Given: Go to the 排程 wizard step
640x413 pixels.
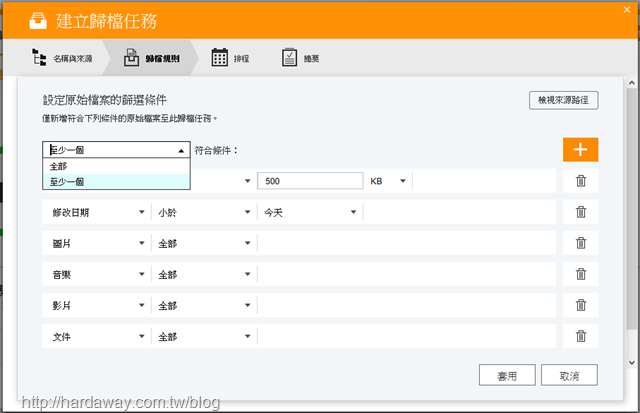Looking at the screenshot, I should point(230,58).
